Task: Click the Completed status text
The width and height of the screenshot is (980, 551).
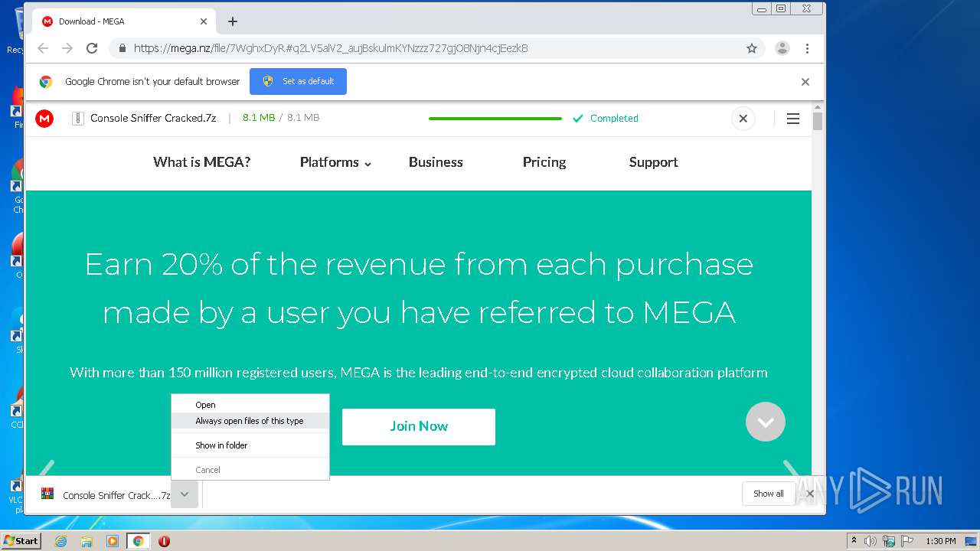Action: (614, 119)
